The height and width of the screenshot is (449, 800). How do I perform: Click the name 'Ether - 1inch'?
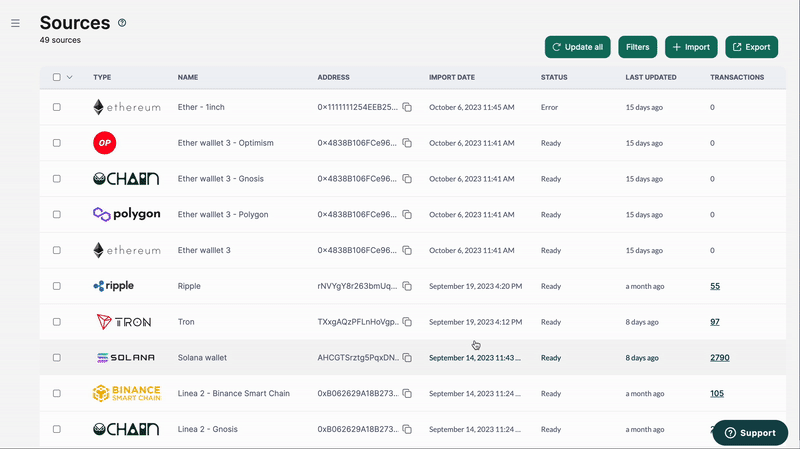tap(201, 107)
